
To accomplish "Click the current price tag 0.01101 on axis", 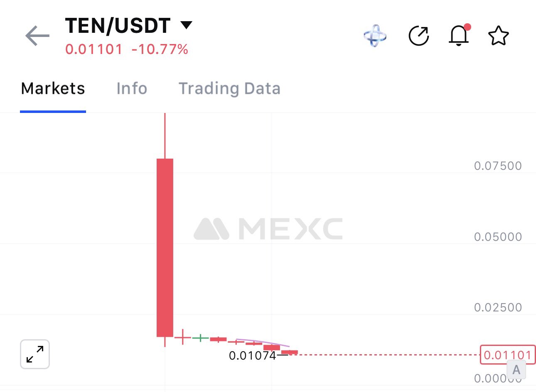I will [507, 355].
